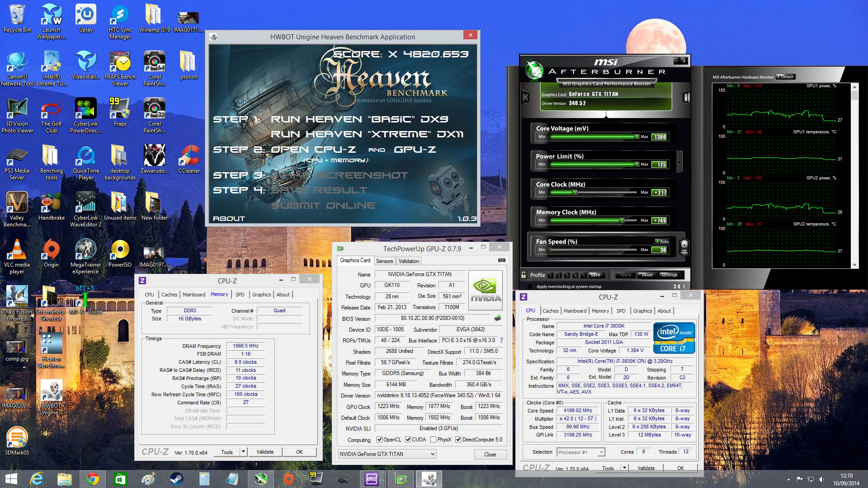Click Validate in the memory CPU-Z window
Screen dimensions: 868x488
tap(265, 452)
